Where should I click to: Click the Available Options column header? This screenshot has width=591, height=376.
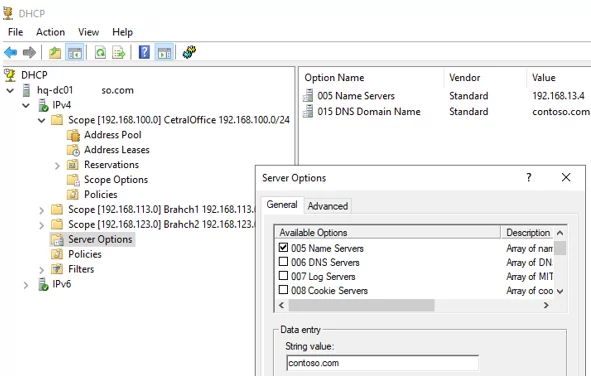(x=388, y=232)
